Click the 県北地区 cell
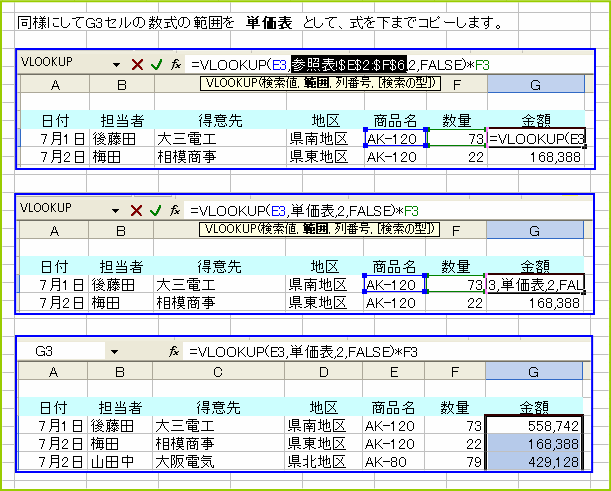Screen dimensions: 611x491 pyautogui.click(x=323, y=462)
